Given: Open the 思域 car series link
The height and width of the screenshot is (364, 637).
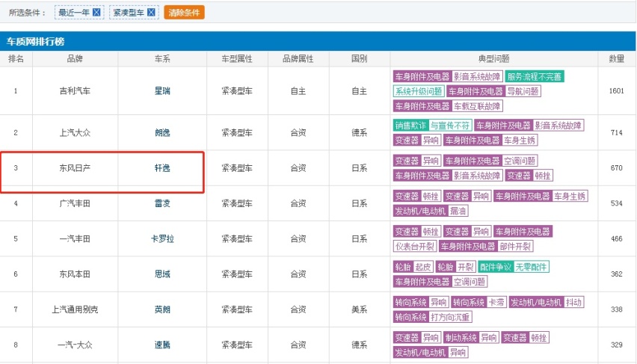Looking at the screenshot, I should point(162,274).
